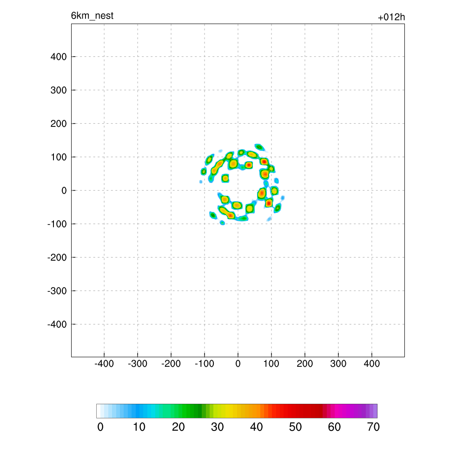Click the y-axis label '200'

[59, 124]
